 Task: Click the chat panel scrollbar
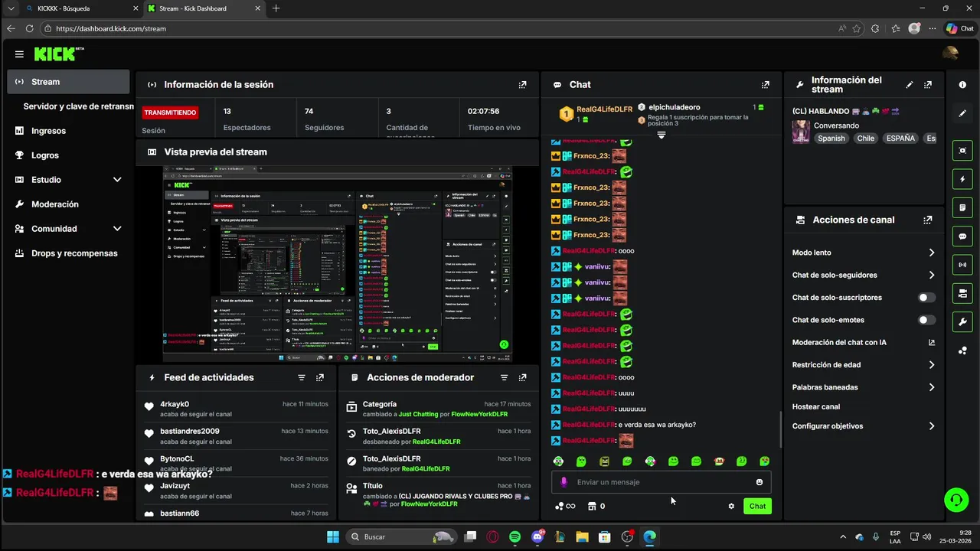(x=780, y=429)
